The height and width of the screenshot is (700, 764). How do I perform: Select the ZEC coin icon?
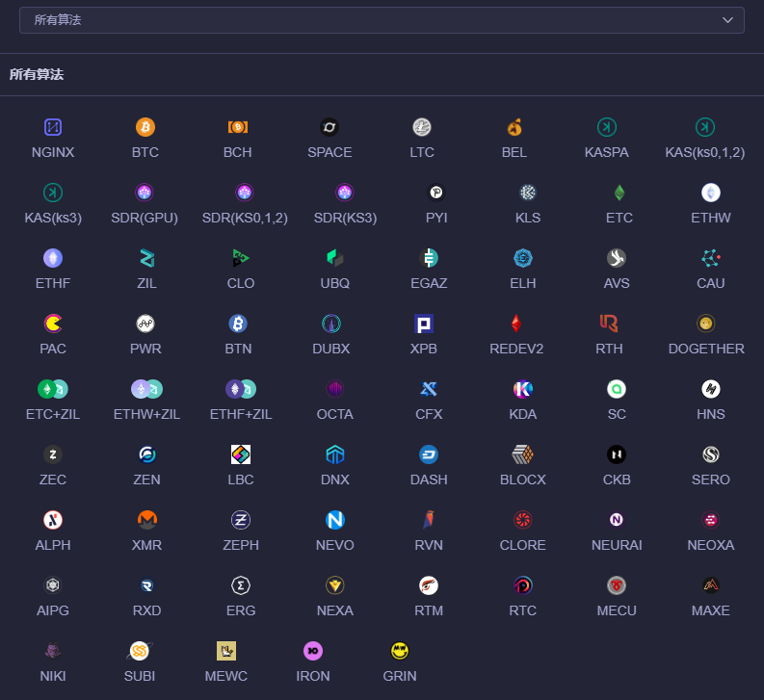(x=53, y=454)
